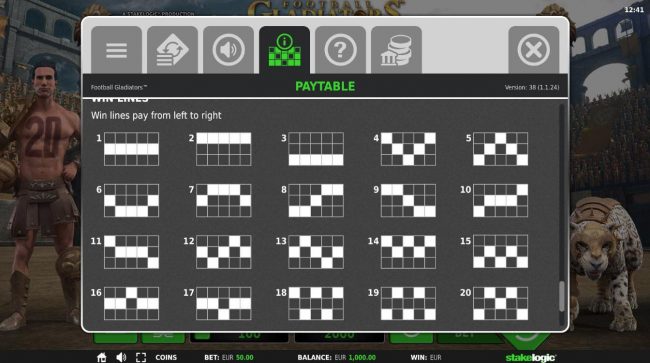650x363 pixels.
Task: Click the home icon in bottom bar
Action: (102, 357)
